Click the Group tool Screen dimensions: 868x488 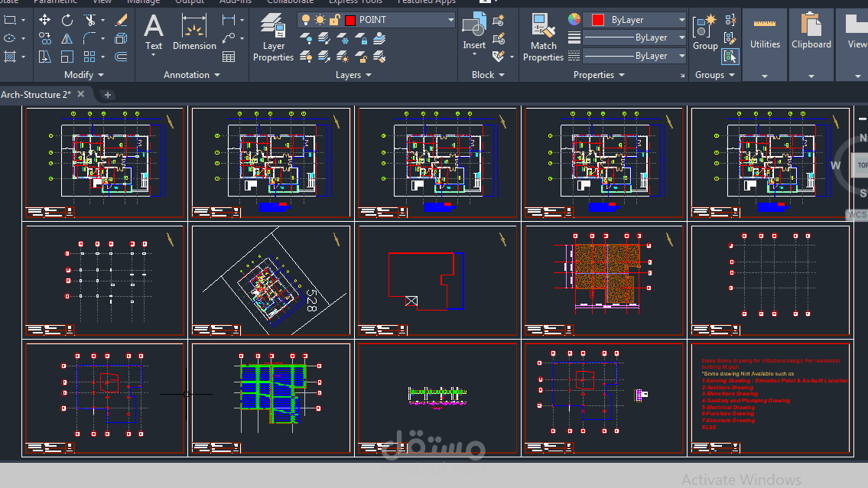coord(704,32)
